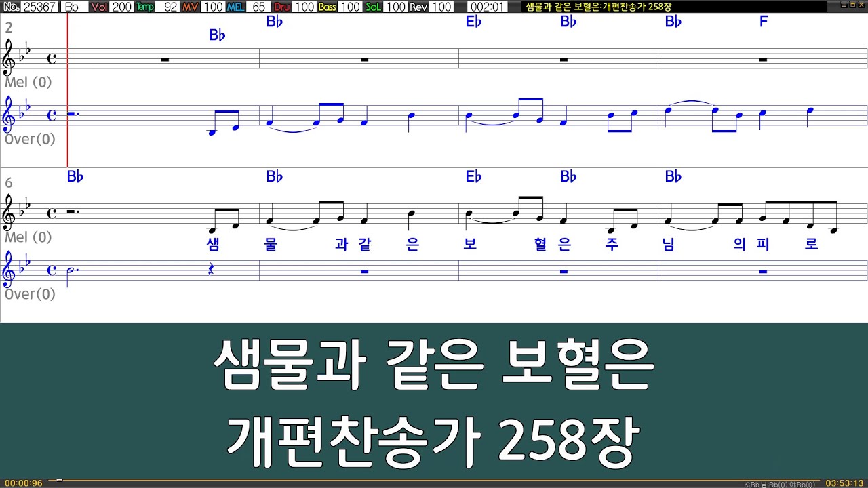Image resolution: width=868 pixels, height=488 pixels.
Task: Select the Dru drum volume value
Action: point(304,7)
